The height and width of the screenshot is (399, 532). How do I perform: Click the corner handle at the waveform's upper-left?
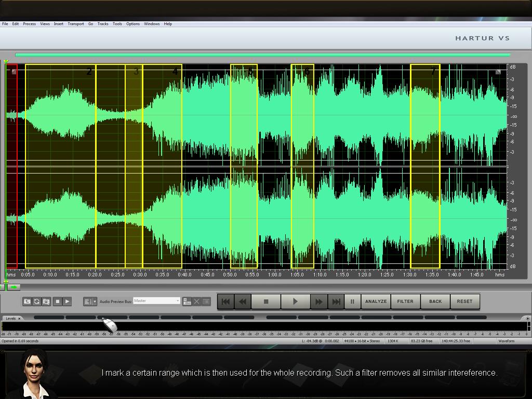pos(14,71)
